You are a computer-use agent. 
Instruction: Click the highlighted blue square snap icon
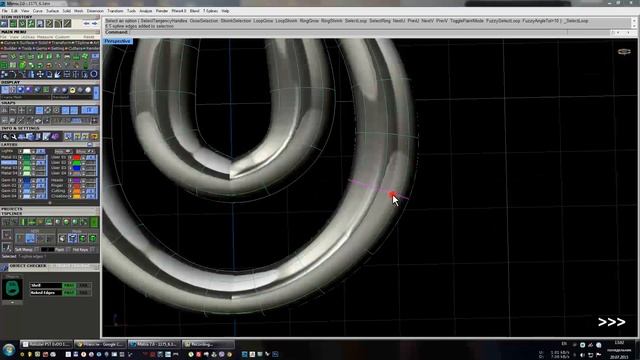[39, 110]
